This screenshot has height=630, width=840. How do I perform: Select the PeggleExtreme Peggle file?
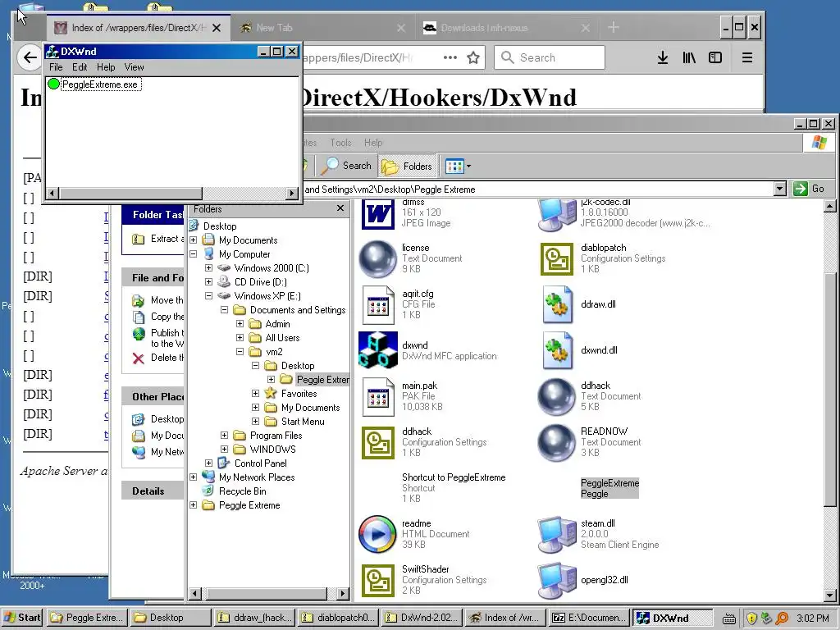tap(609, 488)
